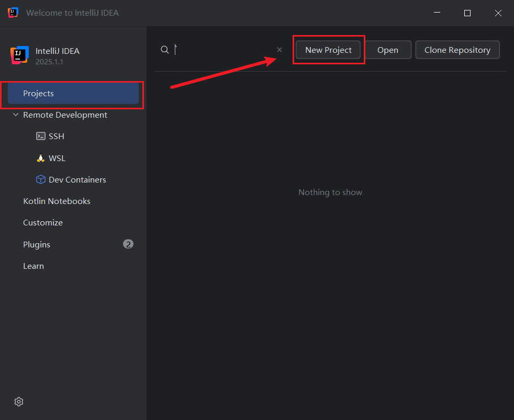Click the Open button

click(x=388, y=50)
